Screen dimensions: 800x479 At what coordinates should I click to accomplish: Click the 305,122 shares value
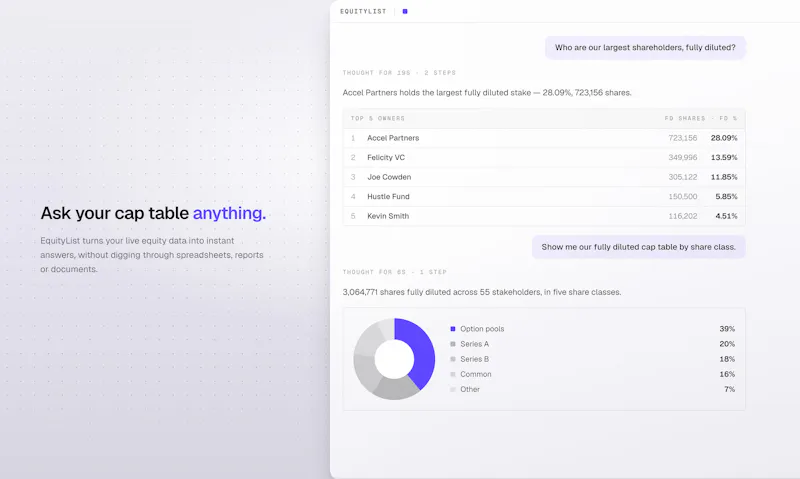pos(683,177)
